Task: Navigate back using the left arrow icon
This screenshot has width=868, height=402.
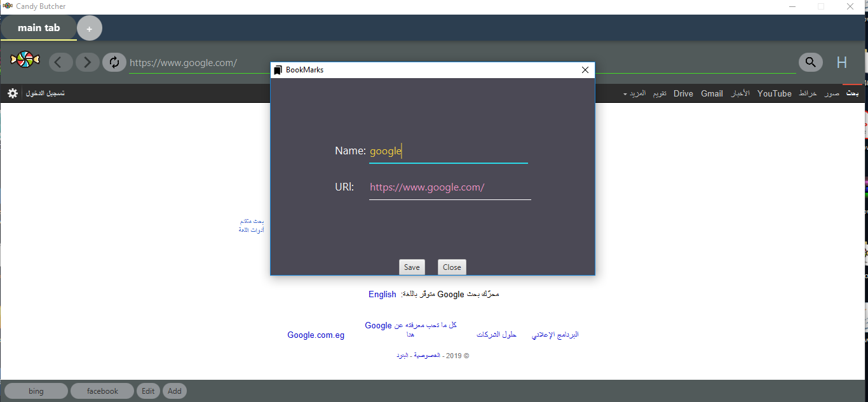Action: tap(61, 62)
